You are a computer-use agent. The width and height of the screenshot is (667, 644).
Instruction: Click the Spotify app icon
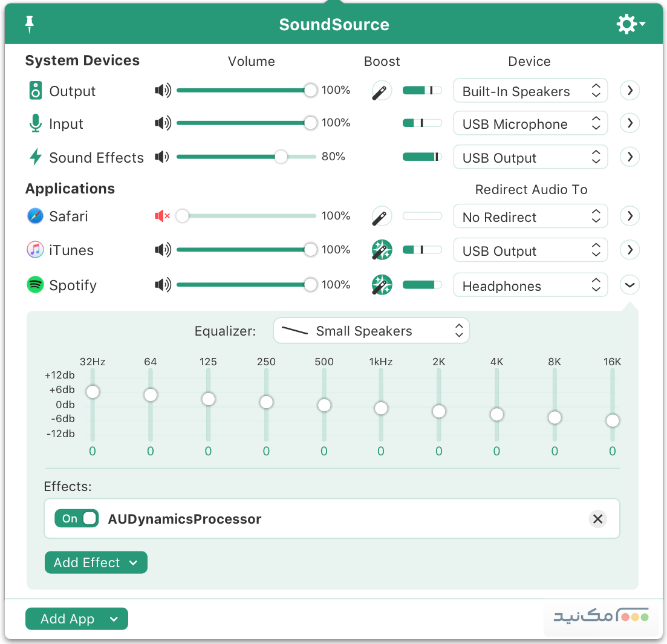[x=34, y=285]
